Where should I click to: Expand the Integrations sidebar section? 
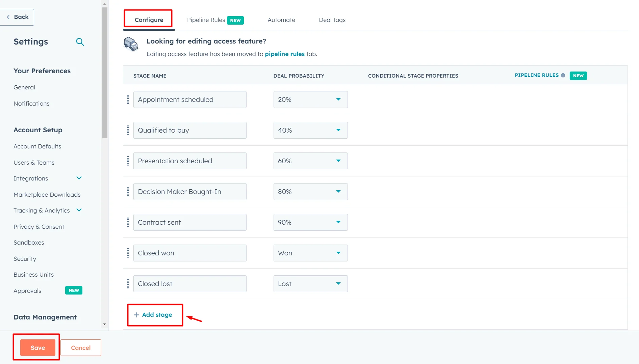coord(79,178)
